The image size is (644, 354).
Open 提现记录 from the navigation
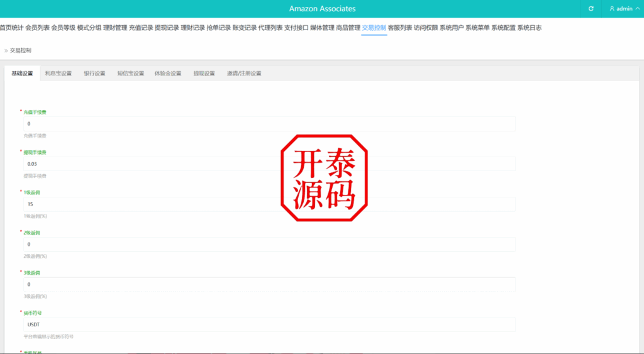point(167,28)
